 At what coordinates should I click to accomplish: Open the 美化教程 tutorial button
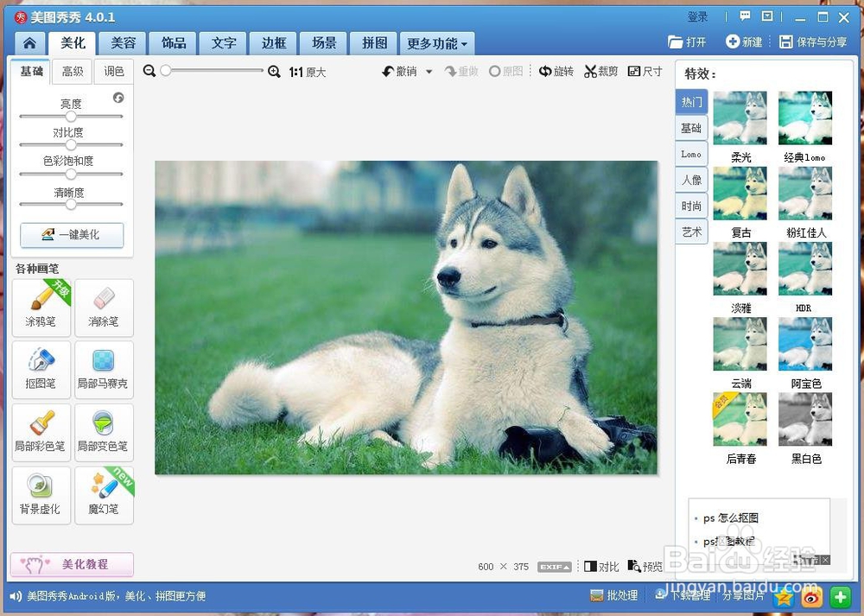(72, 564)
